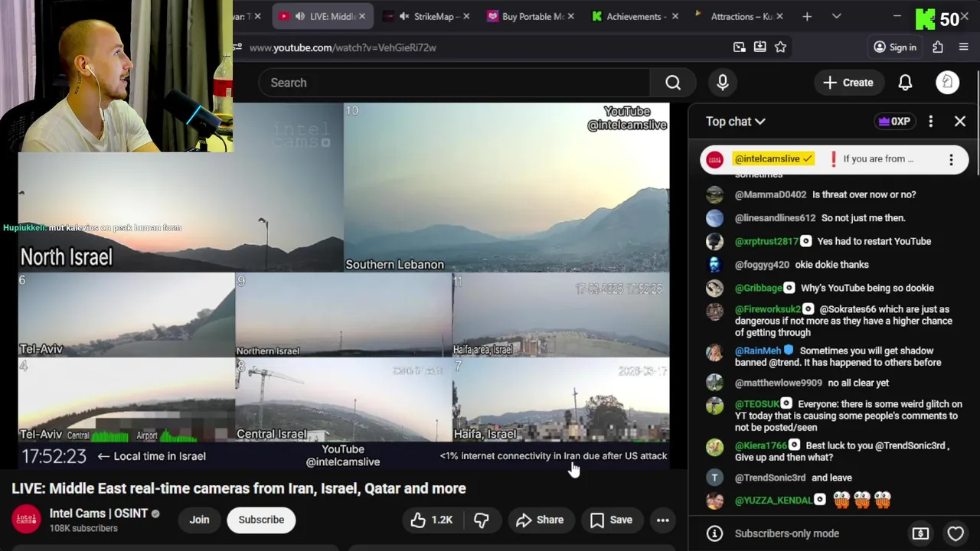The width and height of the screenshot is (980, 551).
Task: Close the StrikeMap tab
Action: (465, 16)
